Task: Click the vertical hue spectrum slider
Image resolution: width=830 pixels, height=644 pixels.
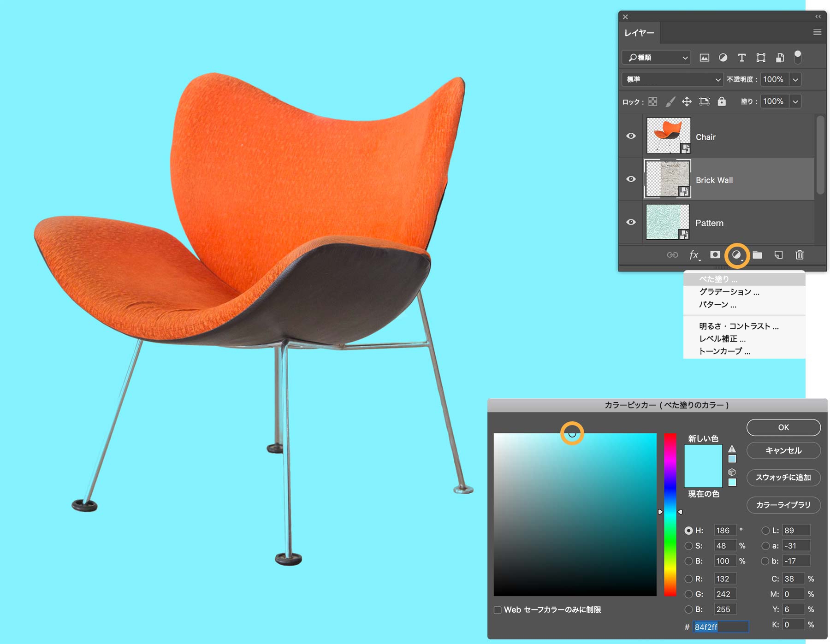Action: point(670,514)
